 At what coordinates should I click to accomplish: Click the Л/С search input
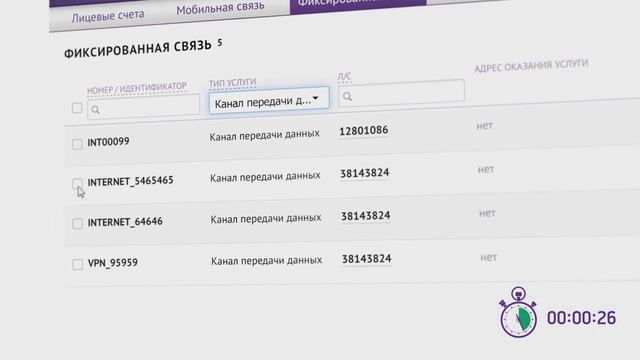point(402,93)
